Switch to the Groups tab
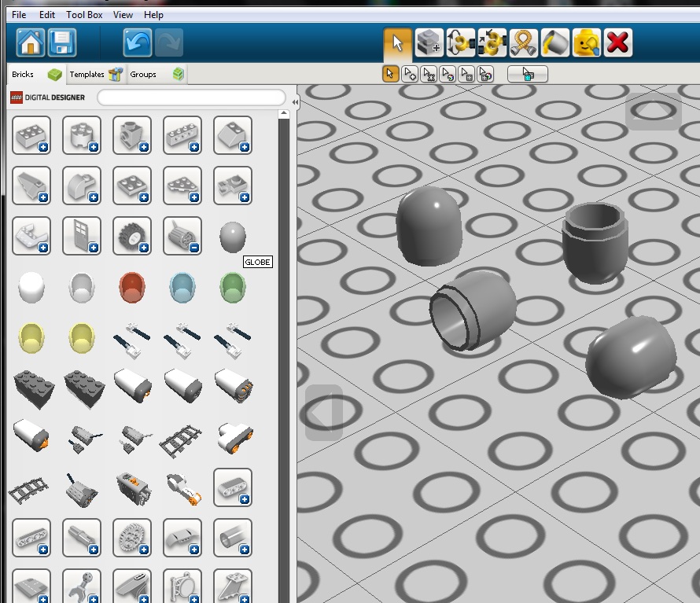The image size is (700, 603). click(157, 74)
